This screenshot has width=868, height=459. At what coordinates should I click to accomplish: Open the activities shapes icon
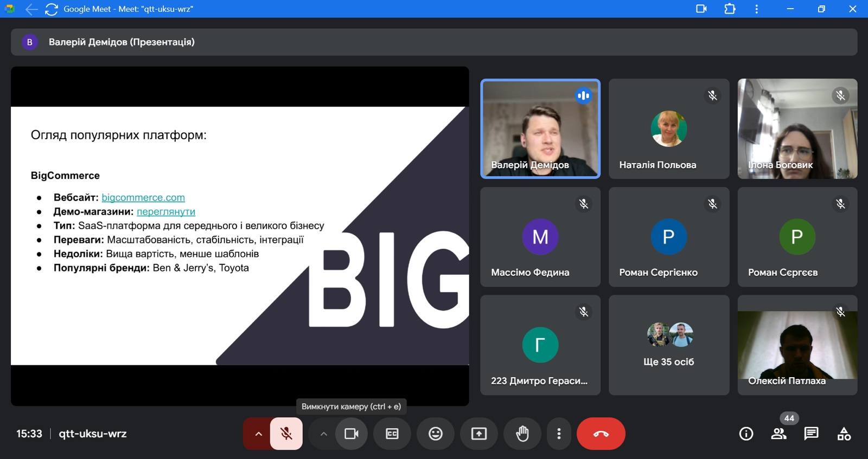pyautogui.click(x=844, y=434)
